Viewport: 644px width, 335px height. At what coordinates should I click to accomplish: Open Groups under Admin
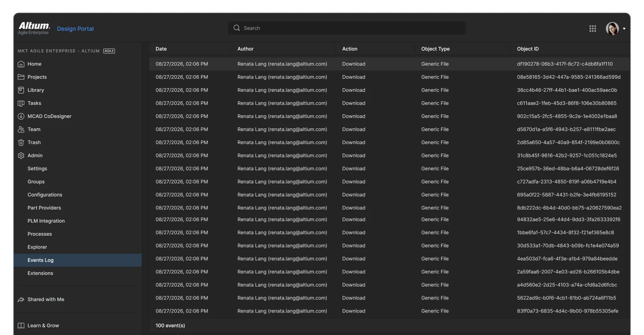point(36,182)
